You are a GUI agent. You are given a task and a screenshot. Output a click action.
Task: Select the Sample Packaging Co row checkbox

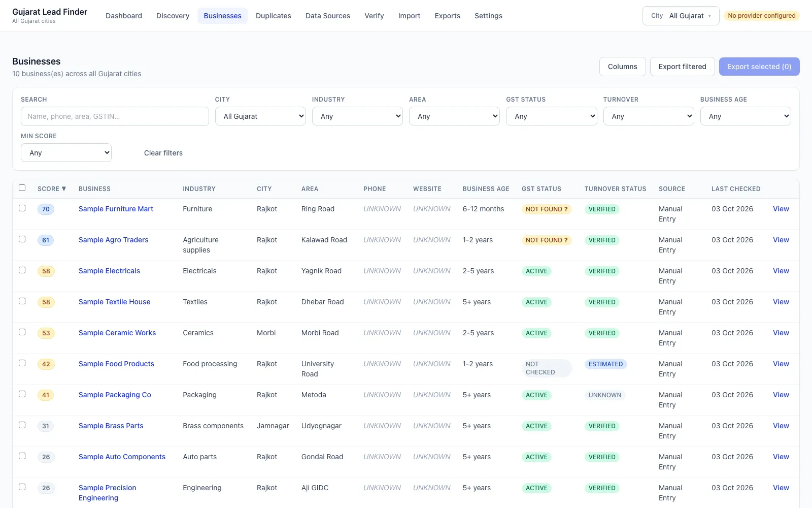click(x=22, y=394)
